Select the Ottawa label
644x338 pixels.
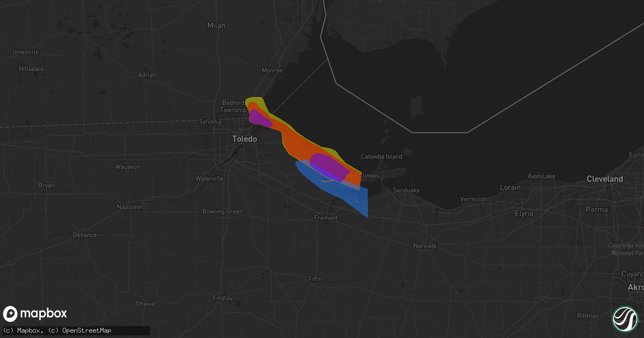(145, 304)
